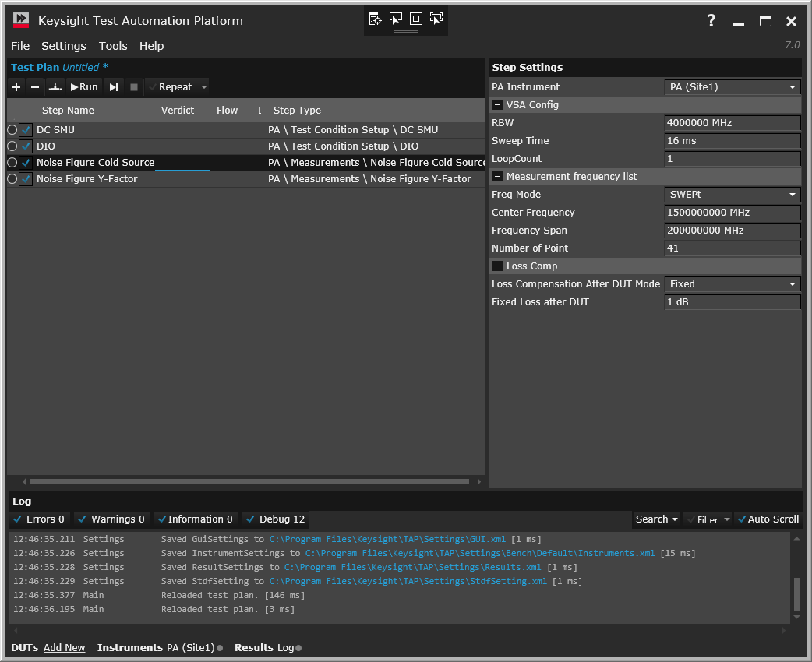812x662 pixels.
Task: Click the log scroll up arrow
Action: tap(796, 539)
